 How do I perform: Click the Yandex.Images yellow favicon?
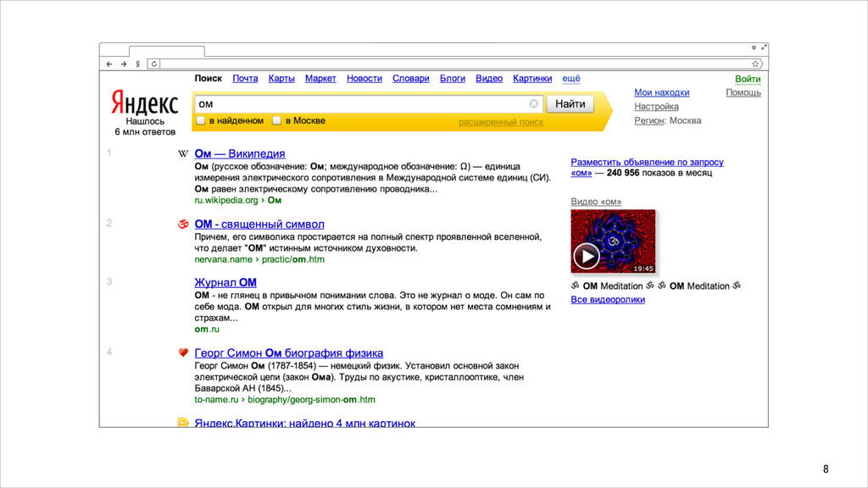coord(183,423)
